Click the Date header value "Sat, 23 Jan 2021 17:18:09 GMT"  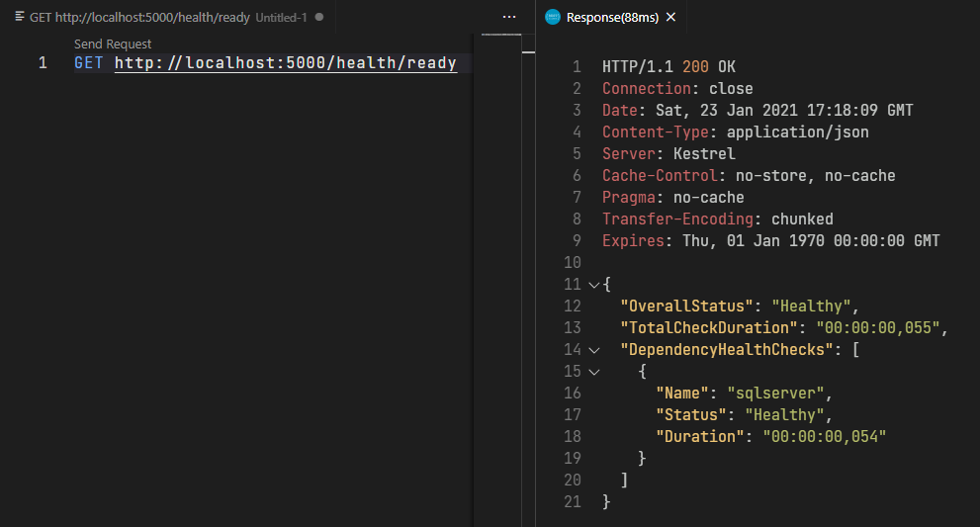[784, 111]
